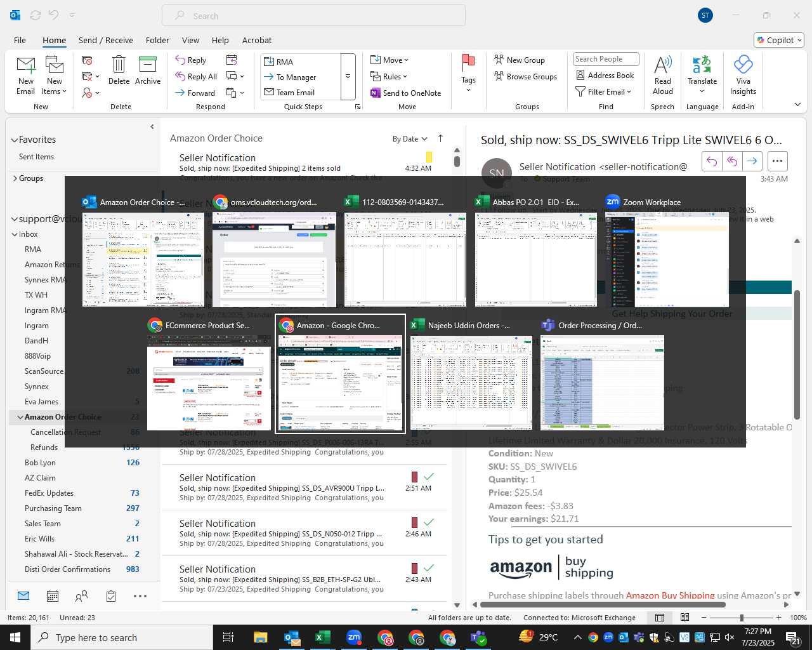Switch to Normal view in status bar

click(x=660, y=617)
